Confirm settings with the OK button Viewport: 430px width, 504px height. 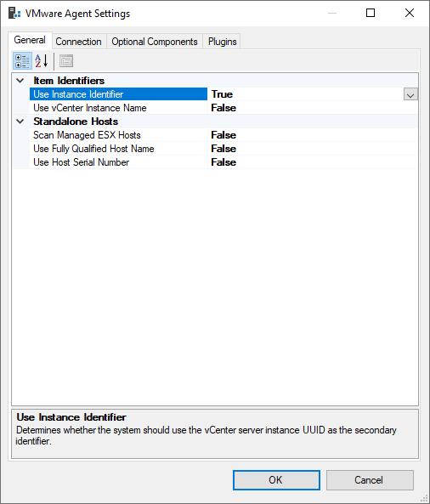click(x=276, y=480)
